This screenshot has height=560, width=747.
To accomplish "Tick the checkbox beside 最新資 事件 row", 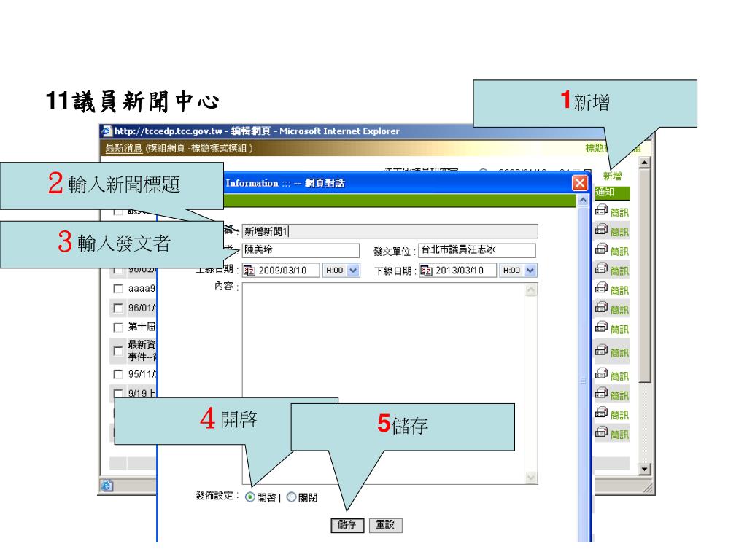I will tap(117, 351).
